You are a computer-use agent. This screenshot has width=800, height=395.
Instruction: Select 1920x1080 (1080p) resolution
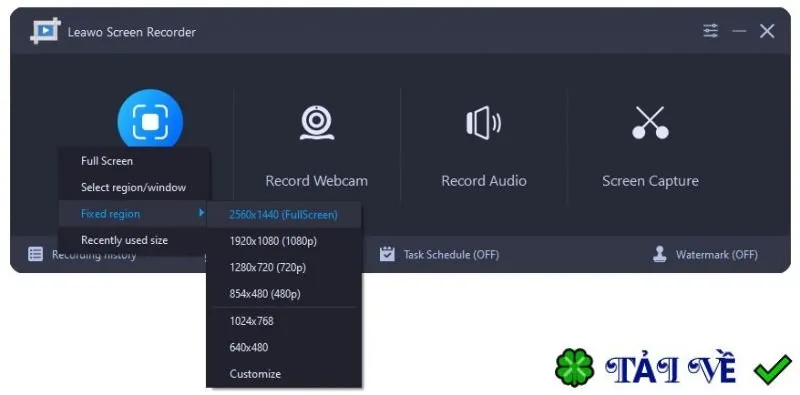click(x=284, y=241)
